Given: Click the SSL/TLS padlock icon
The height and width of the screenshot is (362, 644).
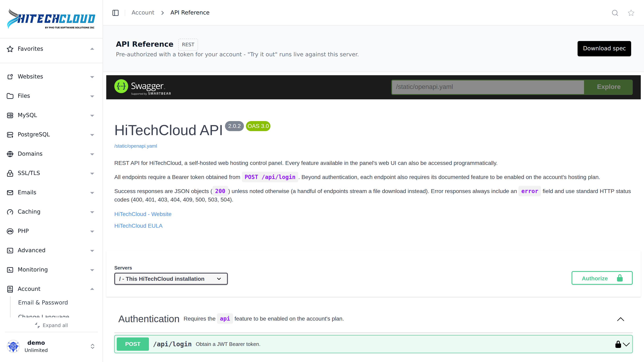Looking at the screenshot, I should (10, 173).
